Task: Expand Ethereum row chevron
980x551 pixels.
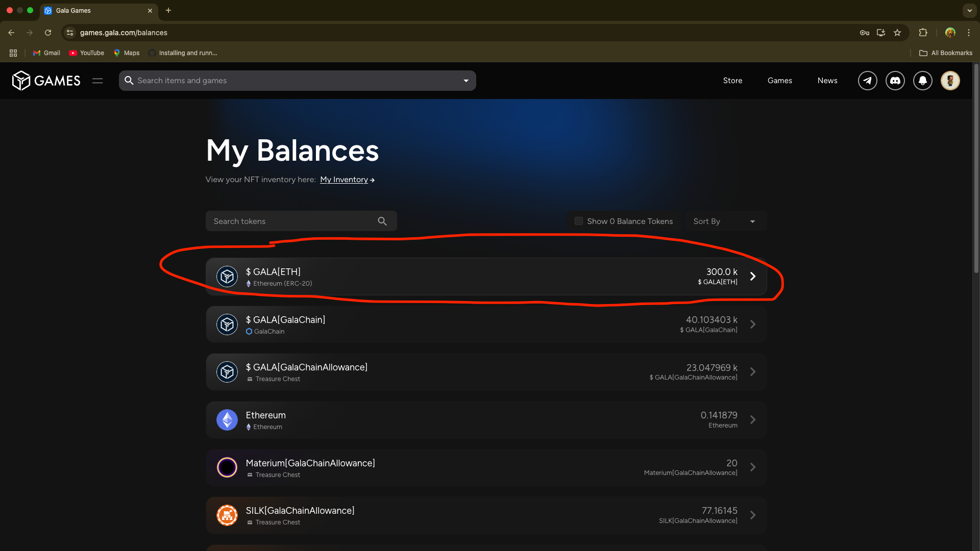Action: pyautogui.click(x=753, y=420)
